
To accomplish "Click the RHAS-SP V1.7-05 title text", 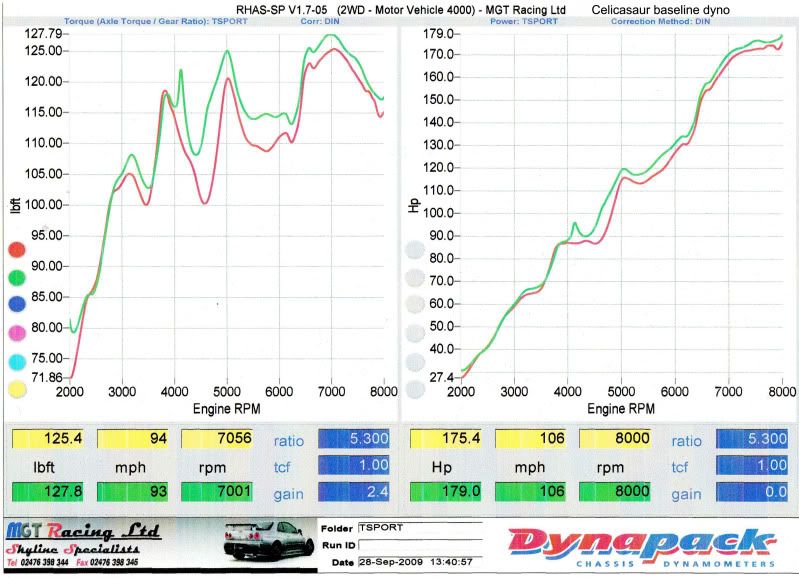I will 281,10.
